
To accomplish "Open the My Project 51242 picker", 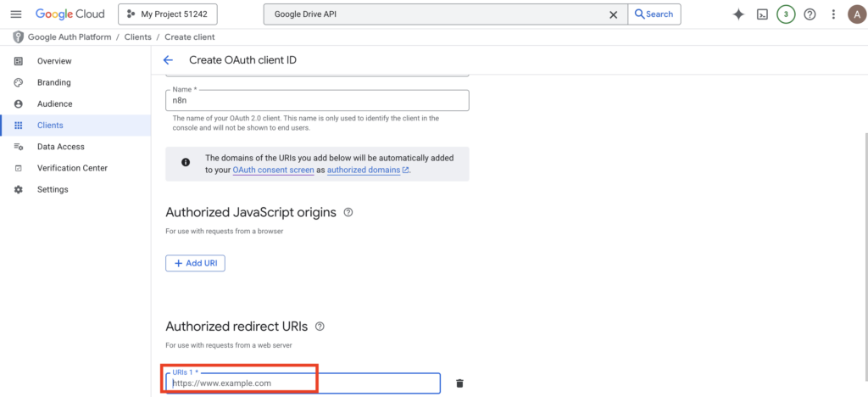I will (x=167, y=14).
